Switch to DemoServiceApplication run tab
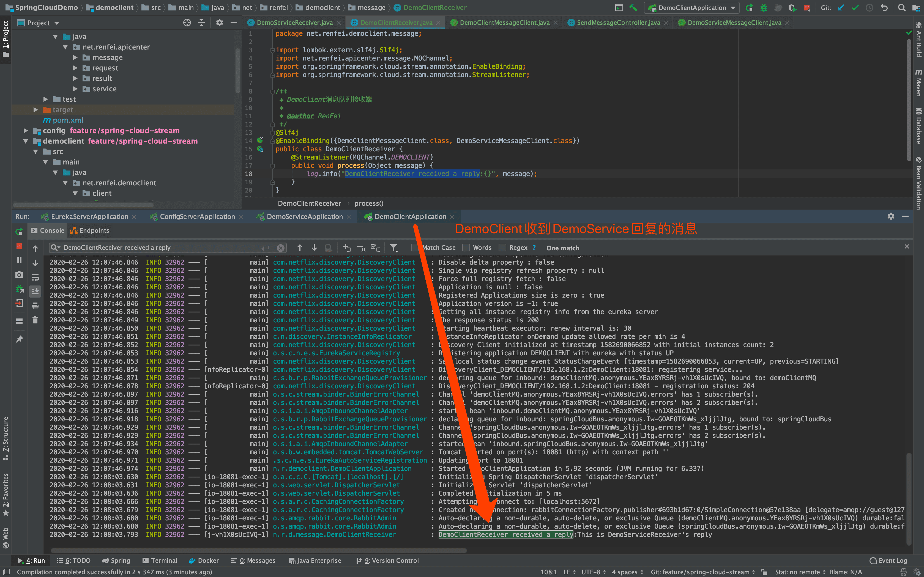Screen dimensions: 924x577 304,216
